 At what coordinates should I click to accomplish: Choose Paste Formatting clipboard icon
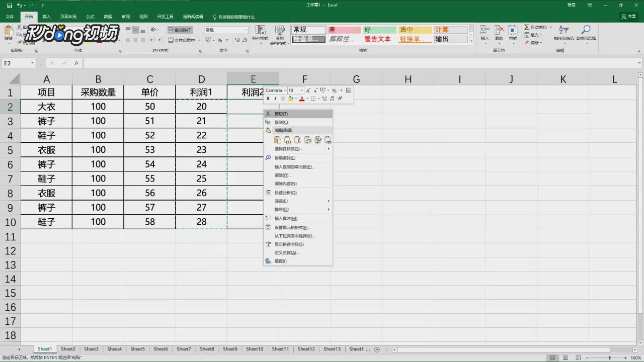coord(318,140)
